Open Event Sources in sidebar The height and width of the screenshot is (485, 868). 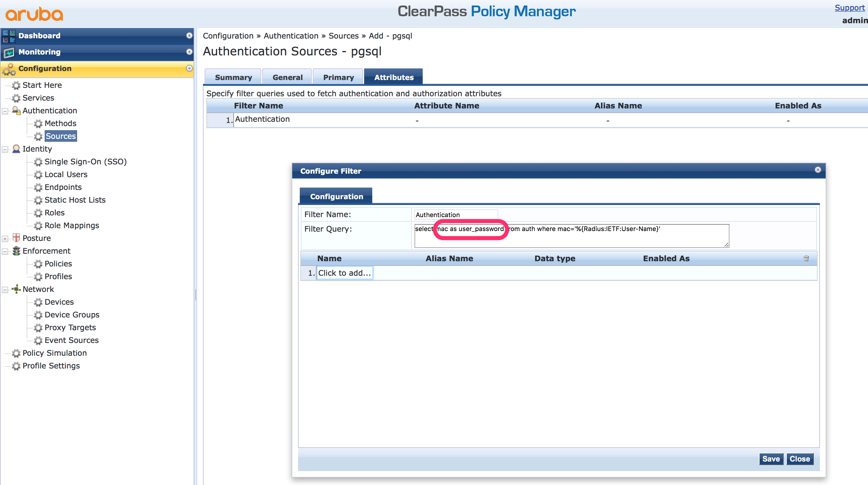coord(71,340)
